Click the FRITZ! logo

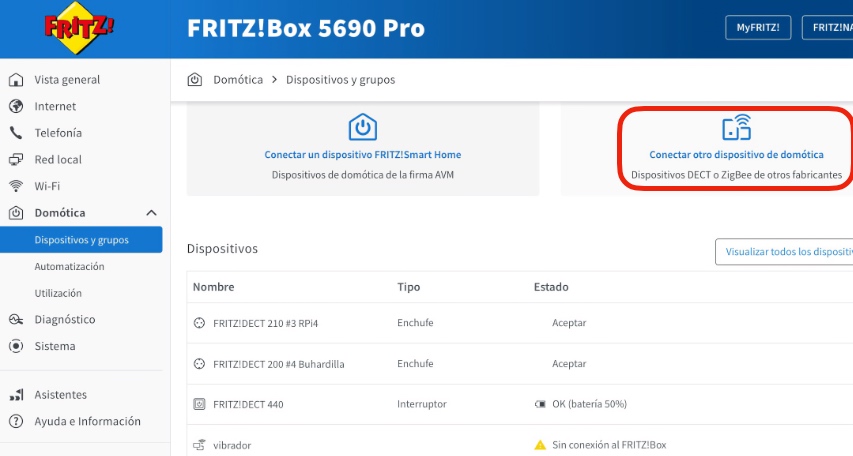[x=79, y=28]
